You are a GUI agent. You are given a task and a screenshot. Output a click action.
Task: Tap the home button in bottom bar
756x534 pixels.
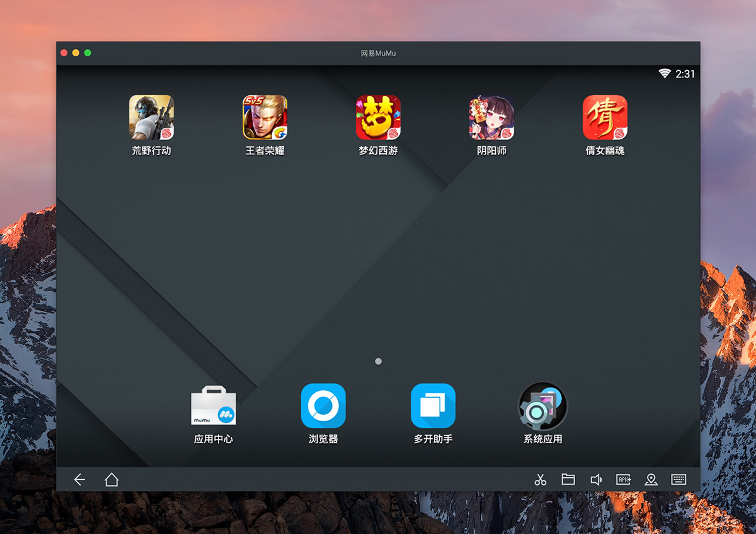(x=112, y=480)
